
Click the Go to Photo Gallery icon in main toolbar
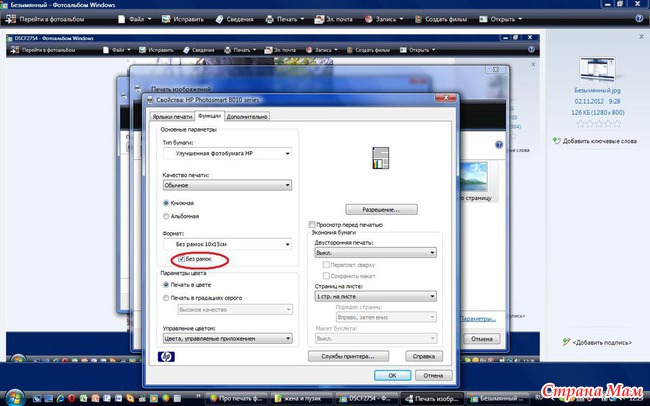[11, 19]
